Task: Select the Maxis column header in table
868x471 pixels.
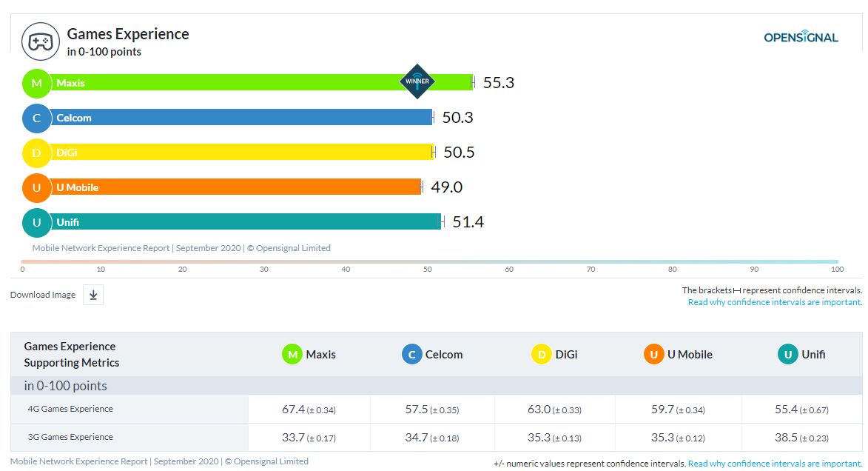Action: coord(309,355)
